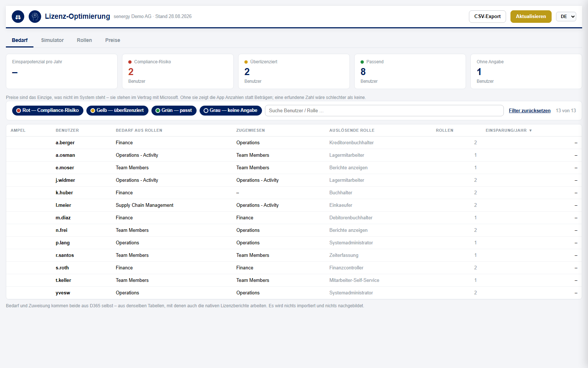
Task: Toggle the Gelb — überlizenziert filter chip
Action: click(117, 110)
